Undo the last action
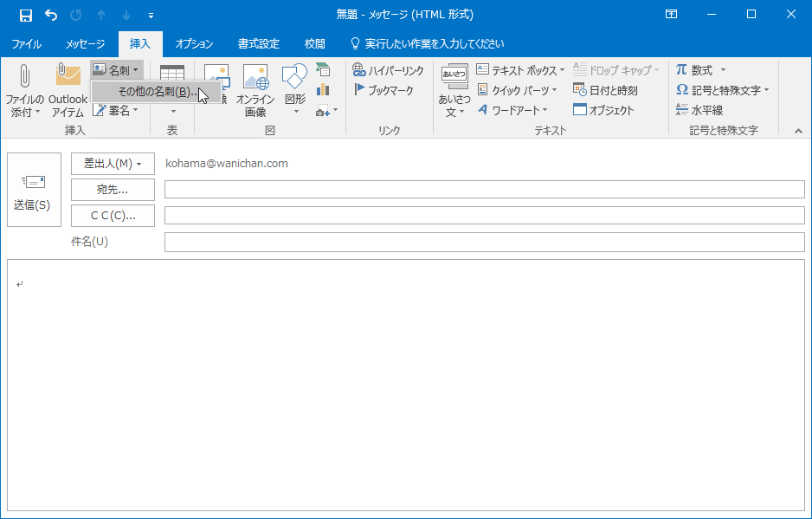 point(51,15)
